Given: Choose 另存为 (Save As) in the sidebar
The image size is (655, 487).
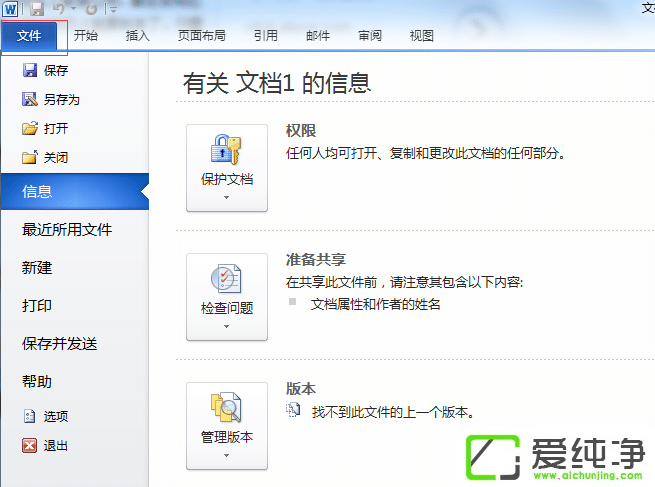Looking at the screenshot, I should coord(60,99).
